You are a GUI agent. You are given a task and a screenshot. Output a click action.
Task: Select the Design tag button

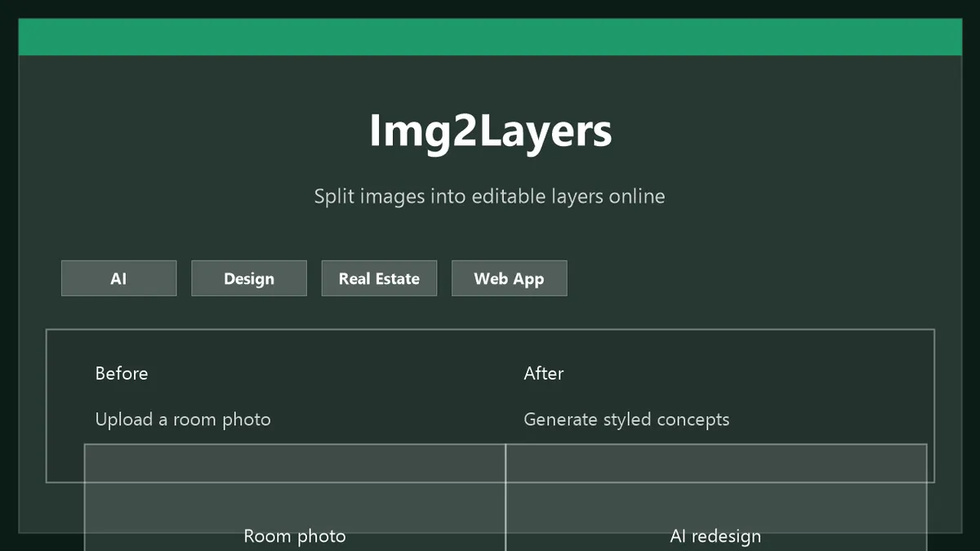click(249, 278)
